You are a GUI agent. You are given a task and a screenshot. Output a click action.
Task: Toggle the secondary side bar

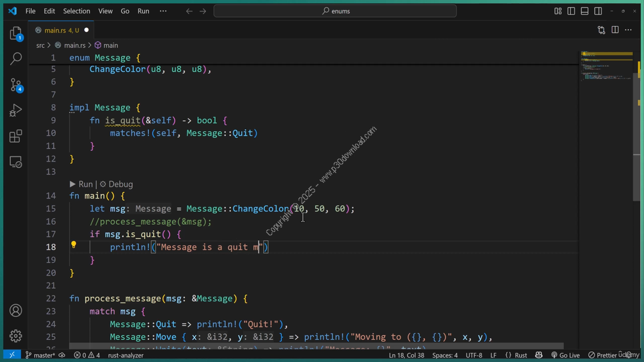click(x=598, y=11)
